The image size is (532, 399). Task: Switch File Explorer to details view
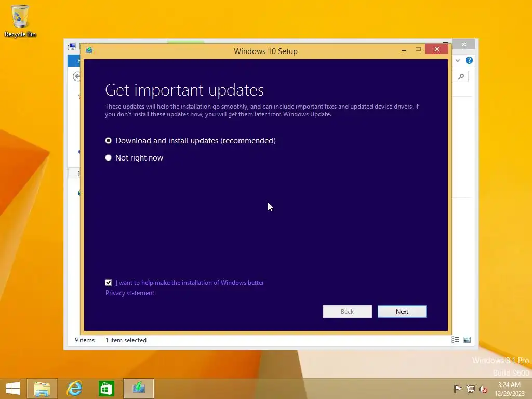[x=455, y=340]
